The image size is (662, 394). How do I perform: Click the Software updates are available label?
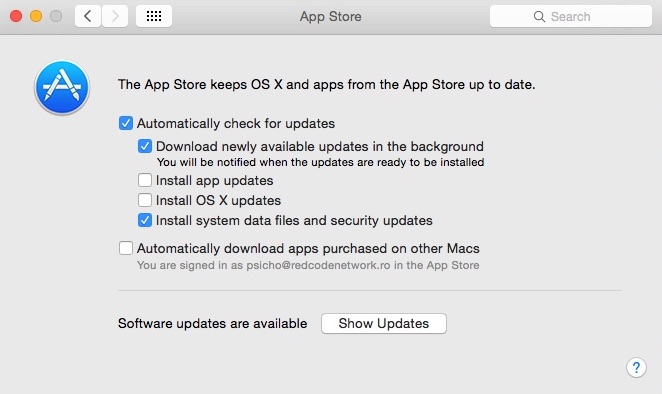(212, 323)
